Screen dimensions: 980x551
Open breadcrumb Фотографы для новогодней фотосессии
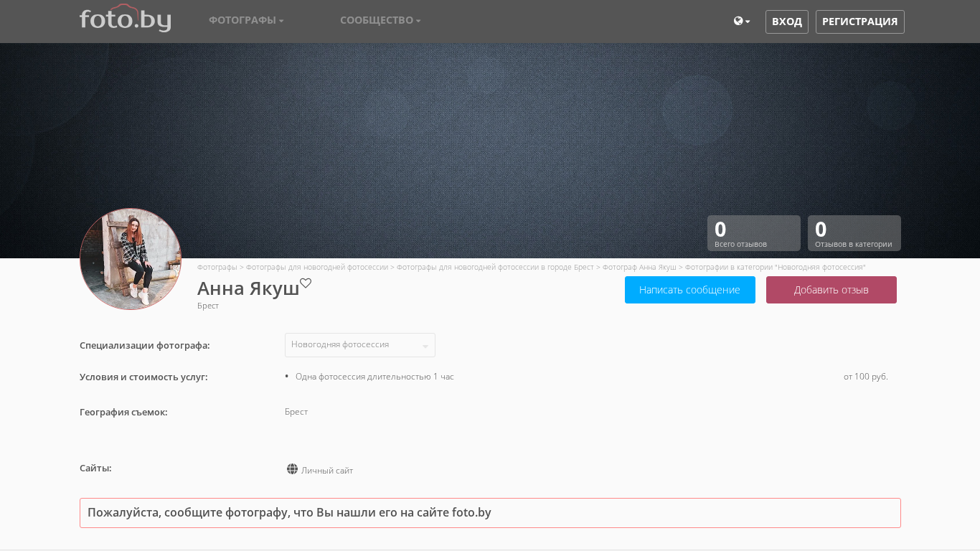pos(316,267)
